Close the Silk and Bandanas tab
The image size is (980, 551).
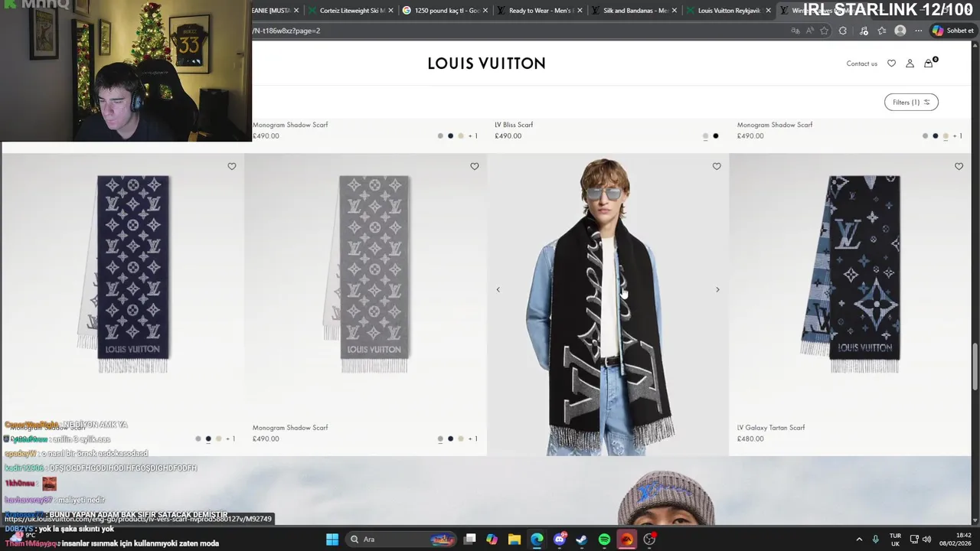click(x=675, y=11)
